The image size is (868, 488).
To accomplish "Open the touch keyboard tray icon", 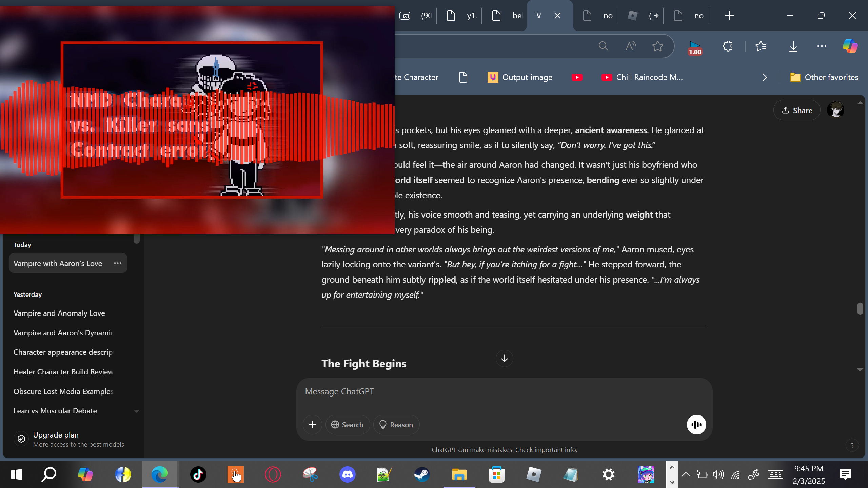I will (775, 474).
